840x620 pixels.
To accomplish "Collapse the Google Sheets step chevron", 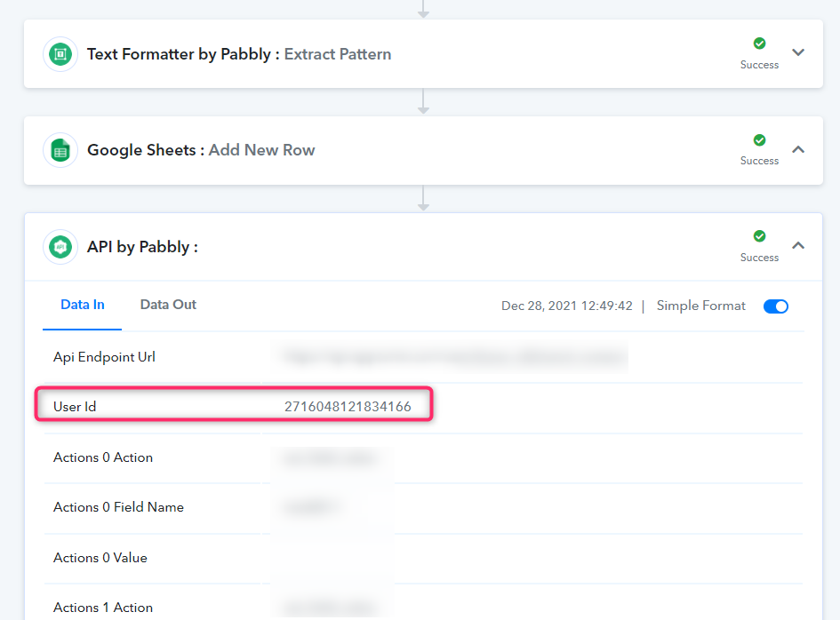I will 798,149.
